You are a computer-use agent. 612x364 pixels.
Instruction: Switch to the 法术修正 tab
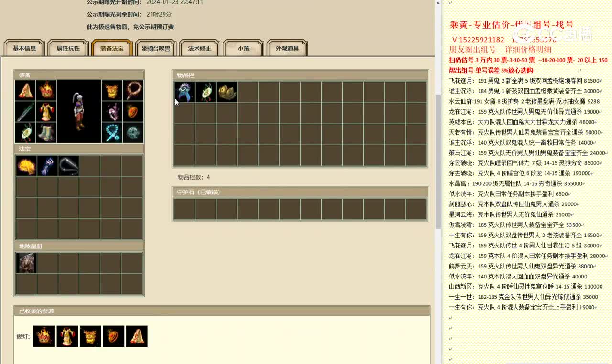click(200, 48)
